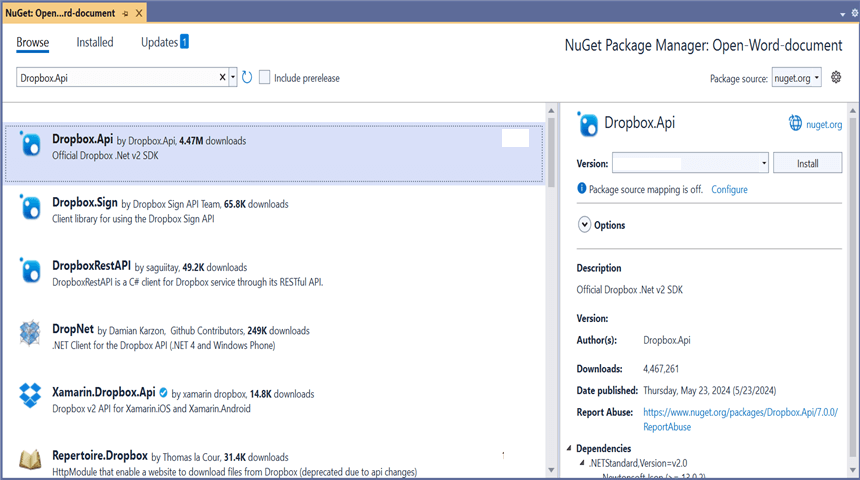This screenshot has height=480, width=860.
Task: Open the Configure link
Action: [x=729, y=189]
